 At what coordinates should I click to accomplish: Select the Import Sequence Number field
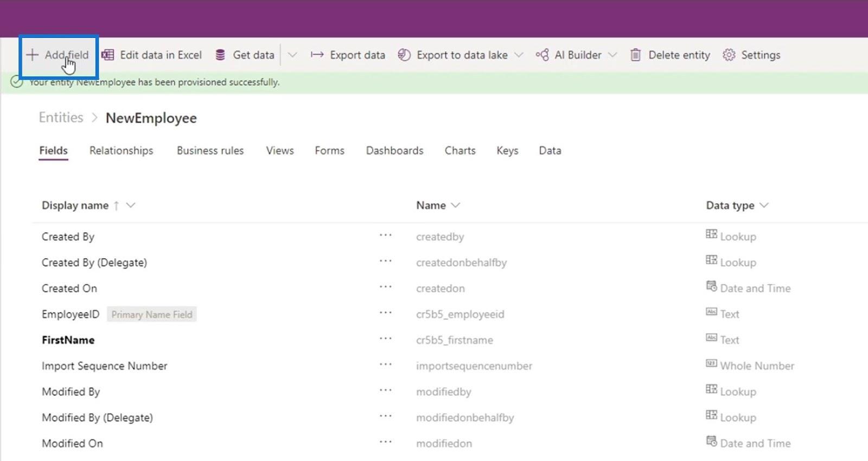click(105, 366)
